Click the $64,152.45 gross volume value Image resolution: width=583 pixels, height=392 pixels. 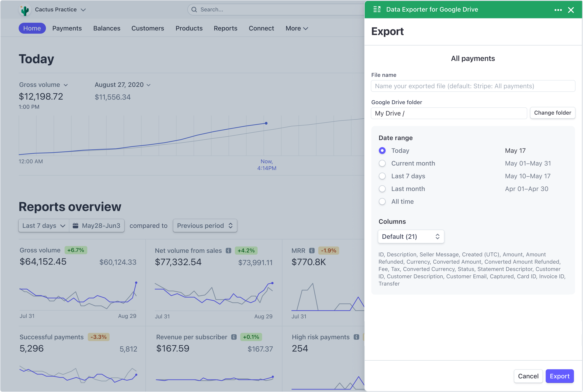[x=43, y=262]
